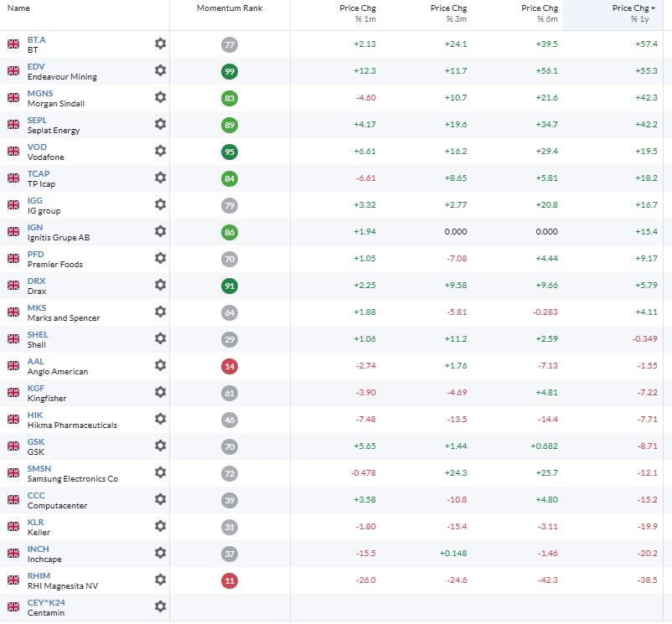Select BT 1y price change +57.4
Viewport: 672px width, 624px height.
coord(646,44)
